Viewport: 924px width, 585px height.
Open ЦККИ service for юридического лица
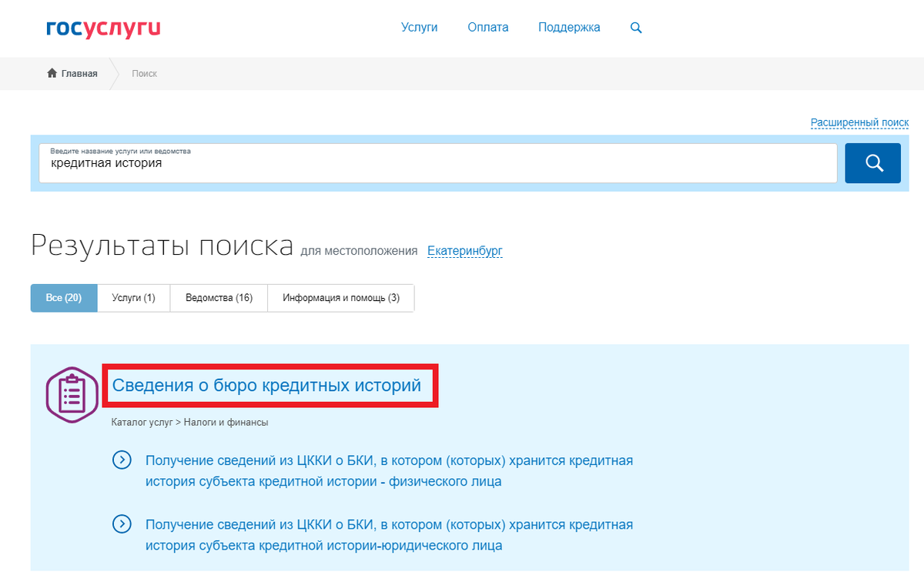(389, 535)
